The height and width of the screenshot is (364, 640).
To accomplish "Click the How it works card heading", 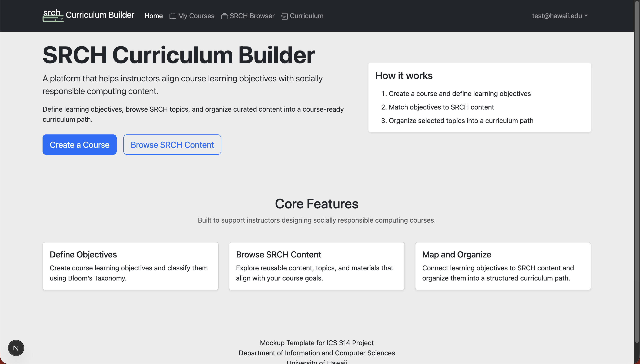I will pos(404,75).
